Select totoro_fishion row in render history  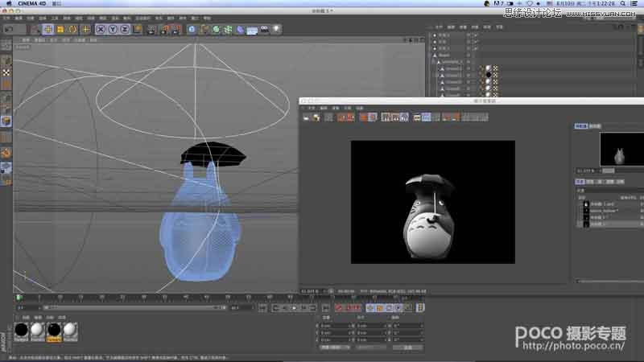pyautogui.click(x=611, y=211)
